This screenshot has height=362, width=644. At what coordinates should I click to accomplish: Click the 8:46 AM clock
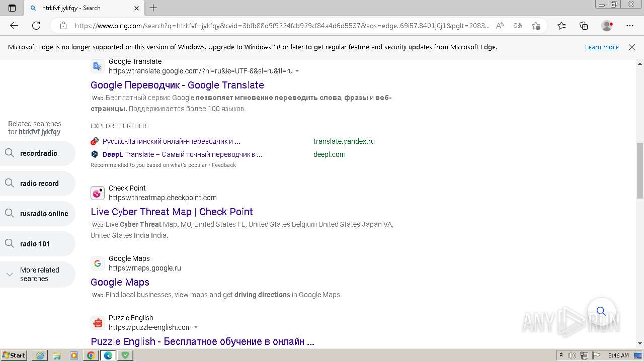click(x=618, y=355)
